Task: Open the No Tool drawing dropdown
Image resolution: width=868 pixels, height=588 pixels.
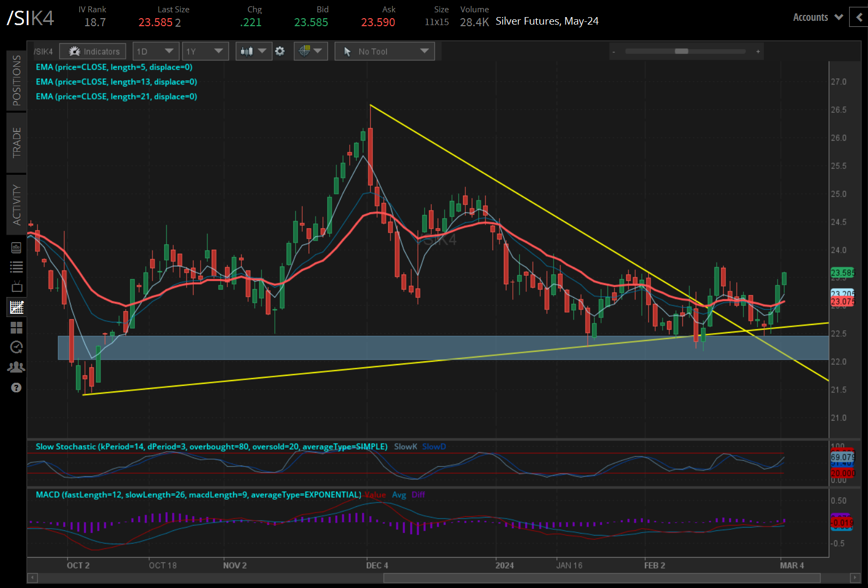Action: click(385, 51)
